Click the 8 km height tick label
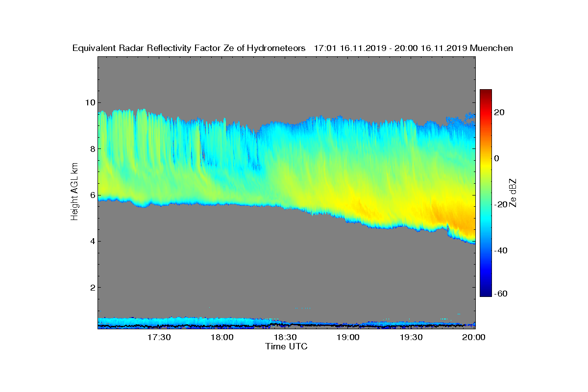The image size is (588, 392). pos(92,149)
